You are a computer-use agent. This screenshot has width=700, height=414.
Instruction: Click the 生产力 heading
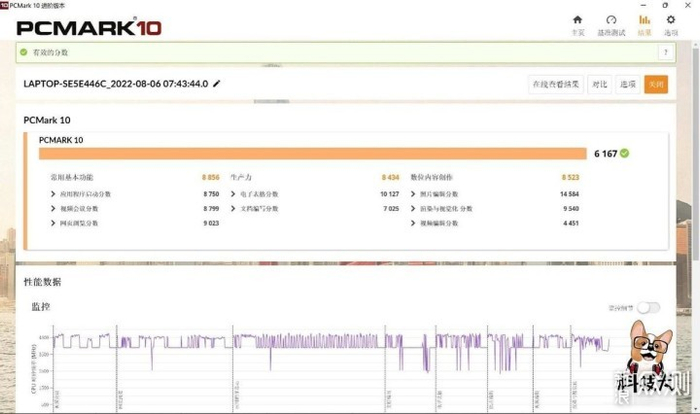pos(241,177)
